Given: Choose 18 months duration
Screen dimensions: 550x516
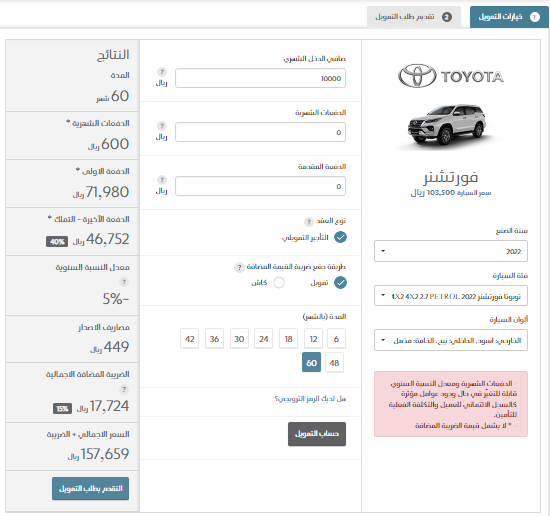Looking at the screenshot, I should pos(288,339).
